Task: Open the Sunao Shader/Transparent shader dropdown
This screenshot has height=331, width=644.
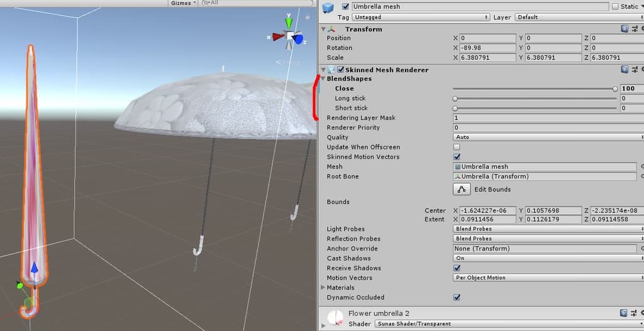Action: tap(508, 324)
